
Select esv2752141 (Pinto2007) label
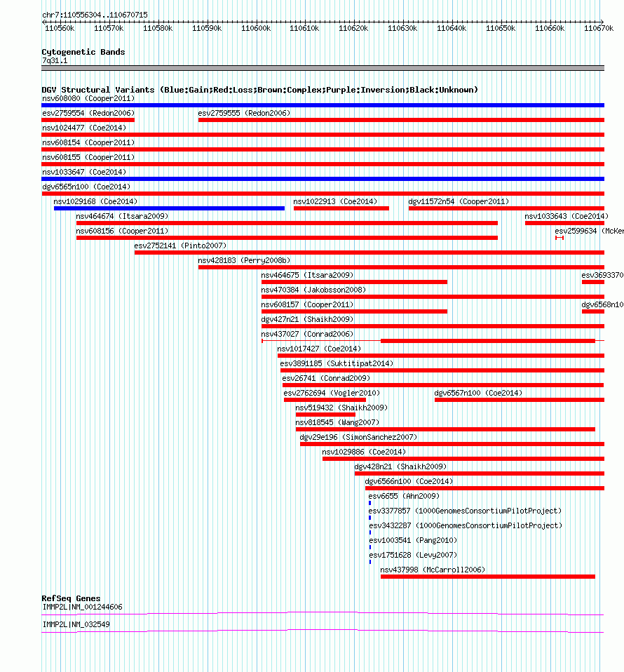(180, 246)
